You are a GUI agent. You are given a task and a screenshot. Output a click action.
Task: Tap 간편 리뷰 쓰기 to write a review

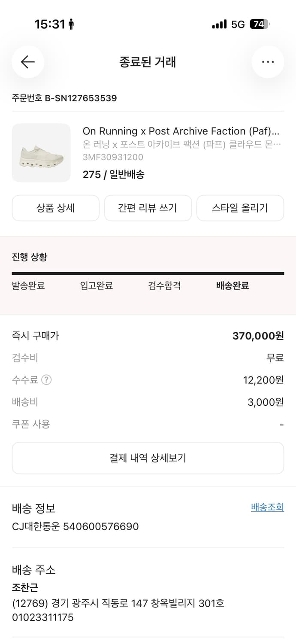tap(148, 208)
